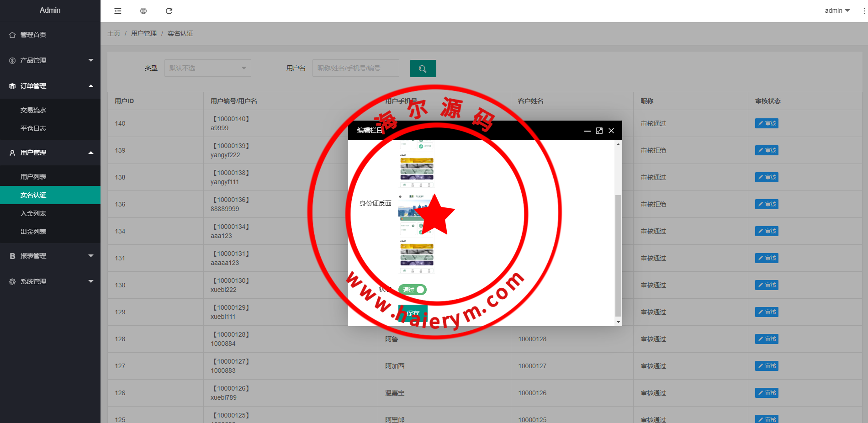868x423 pixels.
Task: Click the refresh icon in top bar
Action: pyautogui.click(x=169, y=11)
